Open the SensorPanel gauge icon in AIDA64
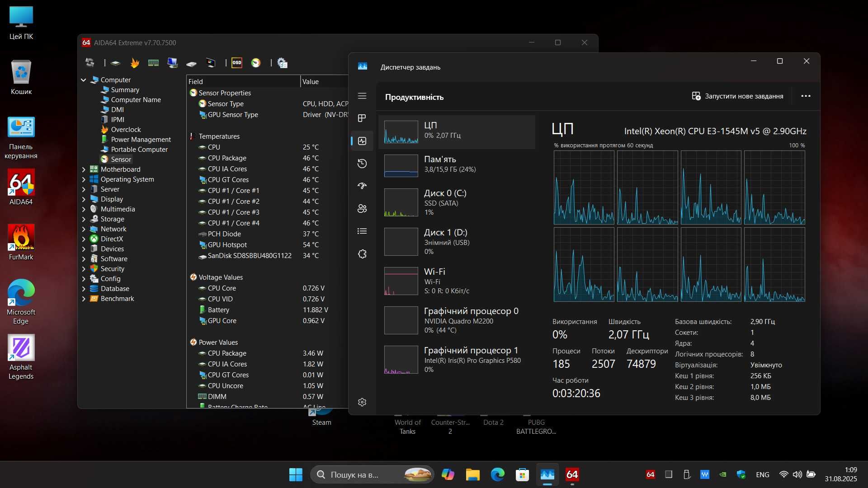Screen dimensions: 868x488 [x=256, y=63]
